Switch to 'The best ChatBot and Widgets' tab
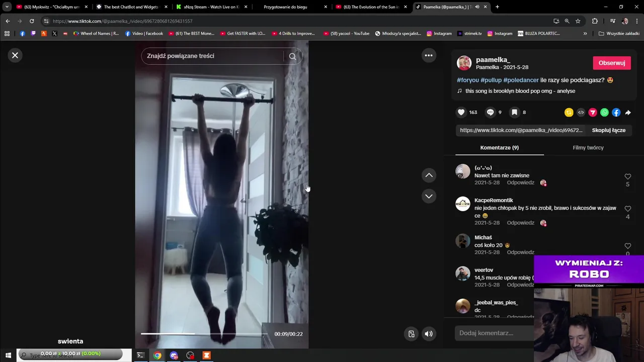Screen dimensions: 644x362 [x=132, y=7]
